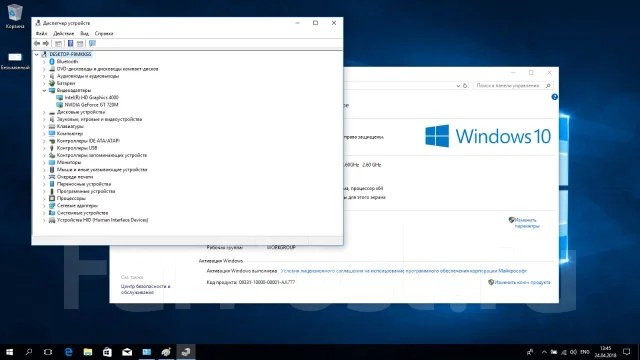Open the Действие menu
This screenshot has height=360, width=640.
click(64, 33)
